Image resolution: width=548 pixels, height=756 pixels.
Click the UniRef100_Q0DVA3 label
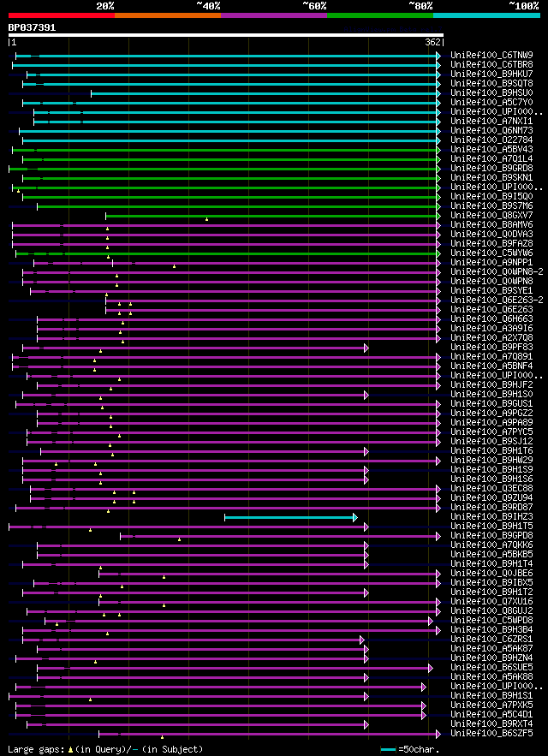pyautogui.click(x=491, y=234)
